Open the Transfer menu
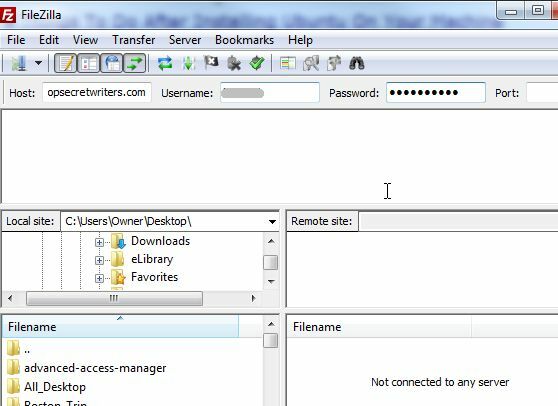558x406 pixels. coord(133,40)
